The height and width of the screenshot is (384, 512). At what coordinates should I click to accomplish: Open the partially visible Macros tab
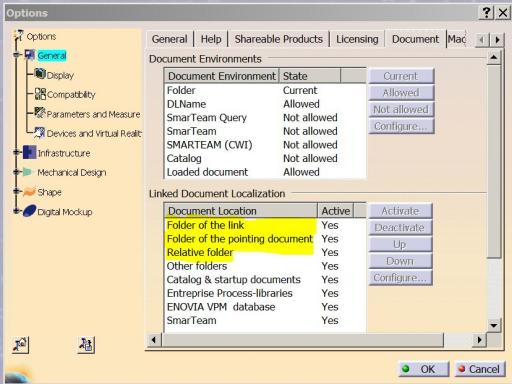[457, 39]
